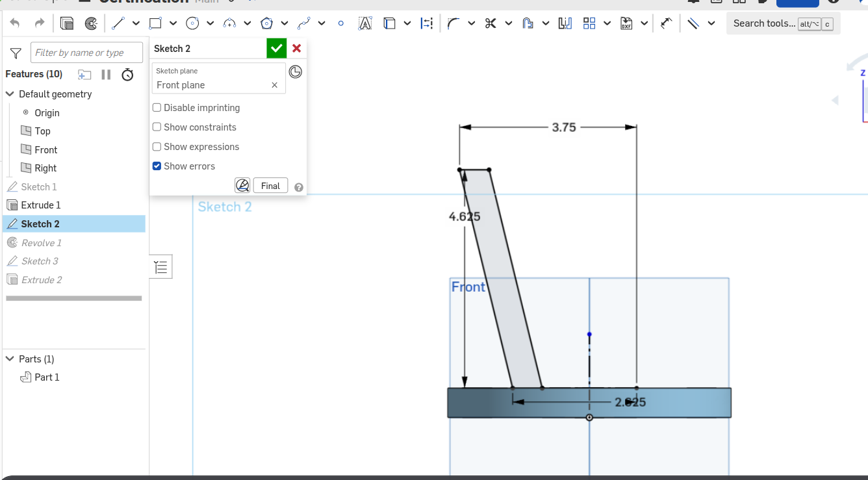Select the Spline sketch tool
Screen dimensions: 868x480
pos(303,23)
